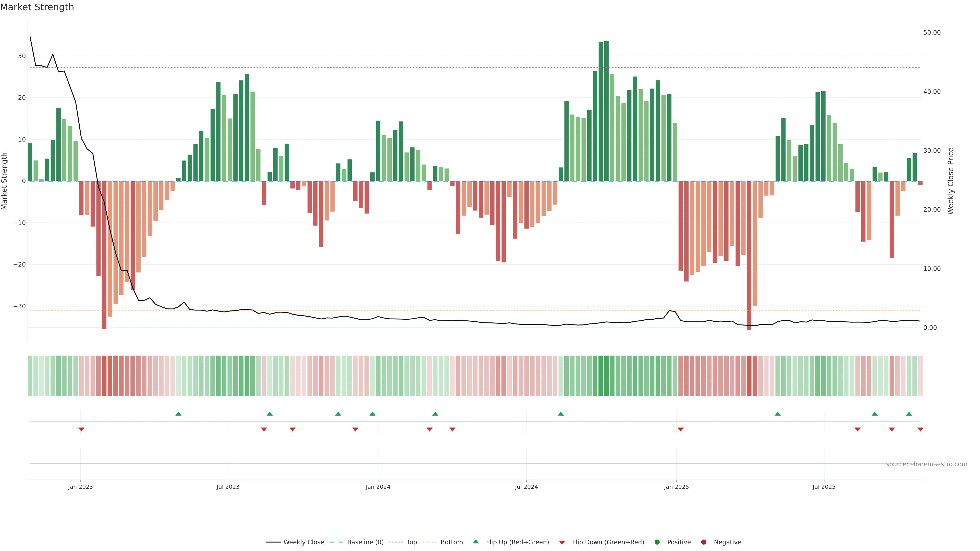
Task: Click the Market Strength chart title
Action: coord(37,7)
